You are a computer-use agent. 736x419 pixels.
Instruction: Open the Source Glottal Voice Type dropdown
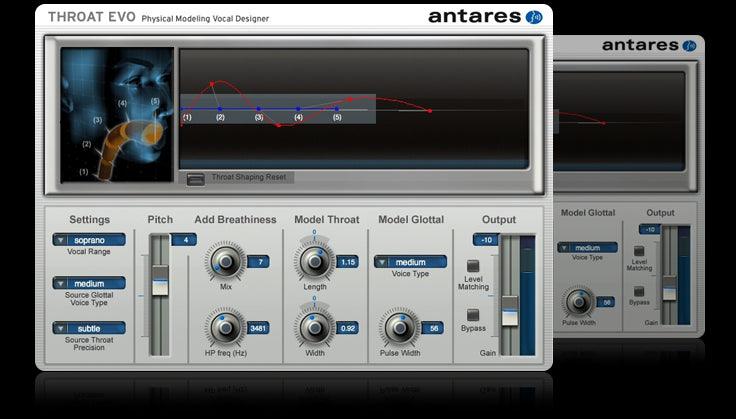point(89,283)
